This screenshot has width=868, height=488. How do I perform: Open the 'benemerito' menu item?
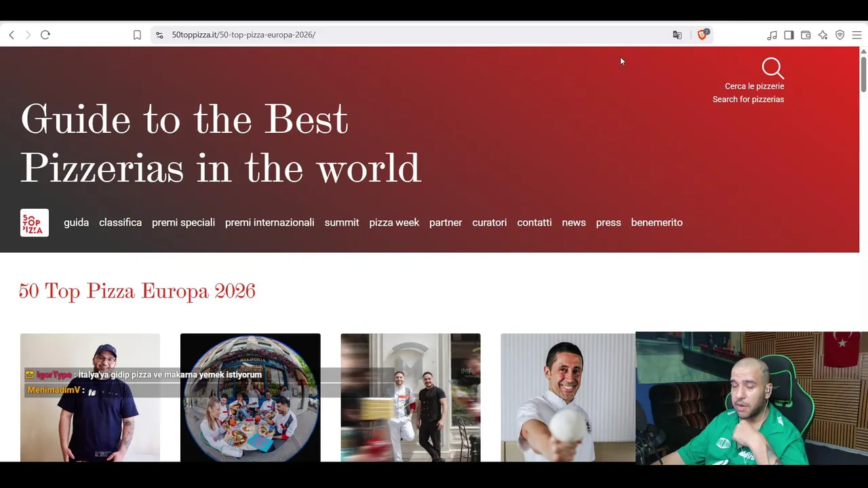coord(656,222)
